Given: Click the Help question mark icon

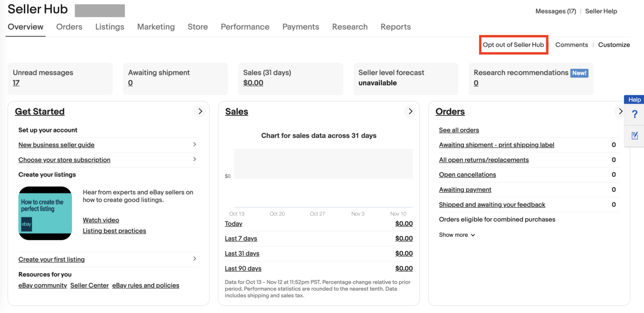Looking at the screenshot, I should pos(635,114).
